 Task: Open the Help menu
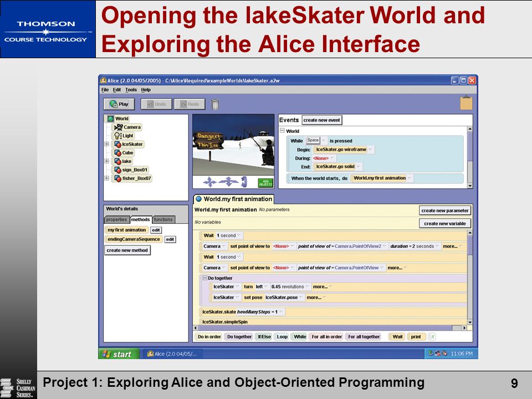pyautogui.click(x=146, y=90)
